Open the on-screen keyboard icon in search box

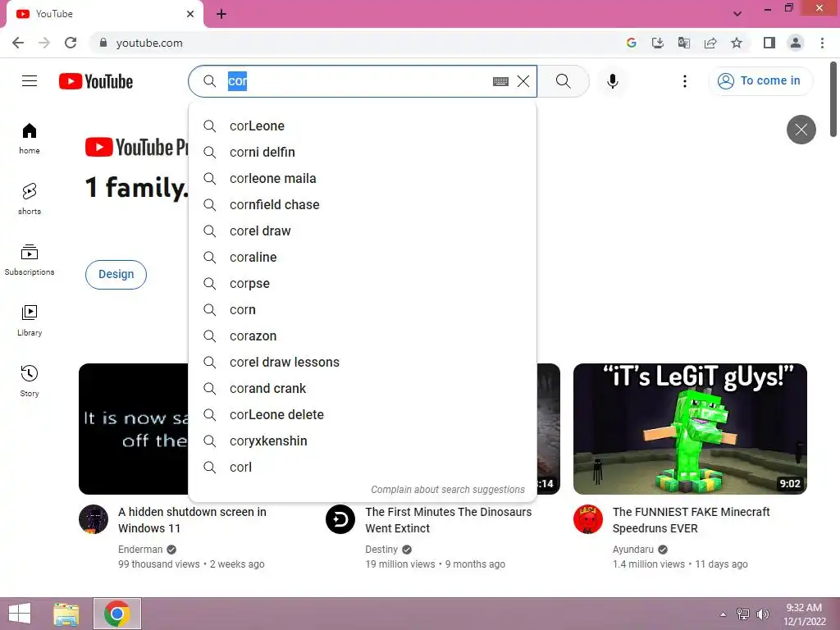click(500, 81)
